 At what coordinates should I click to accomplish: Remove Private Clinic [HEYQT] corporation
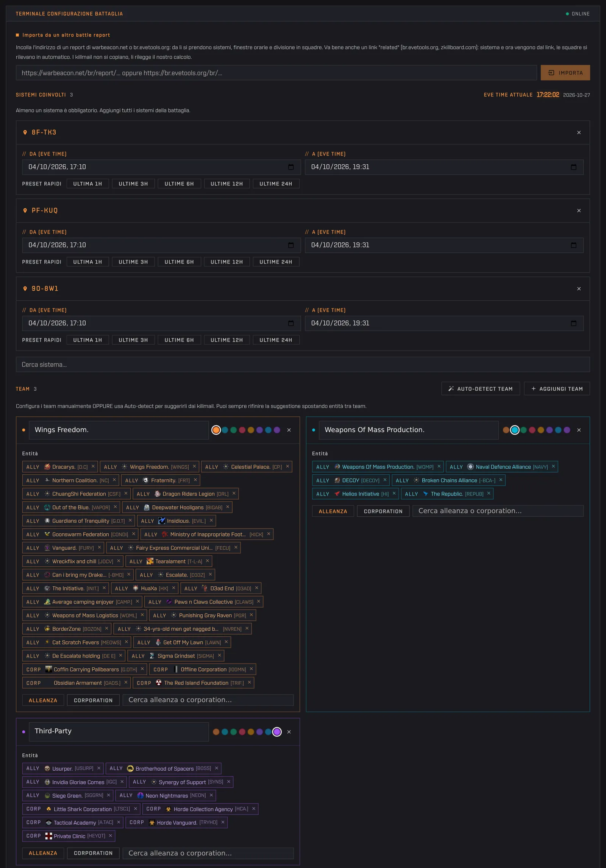click(111, 836)
